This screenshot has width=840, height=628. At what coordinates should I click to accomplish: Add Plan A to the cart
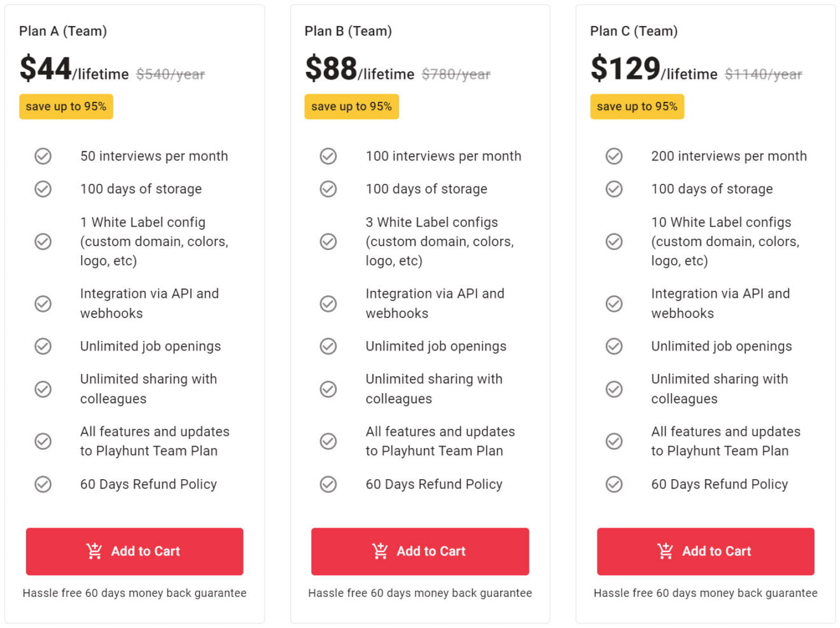point(134,551)
